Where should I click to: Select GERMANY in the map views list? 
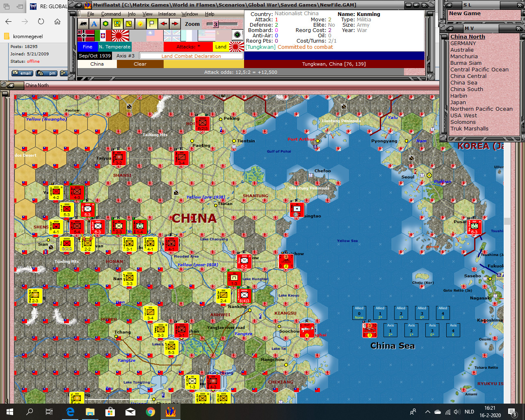pyautogui.click(x=463, y=43)
